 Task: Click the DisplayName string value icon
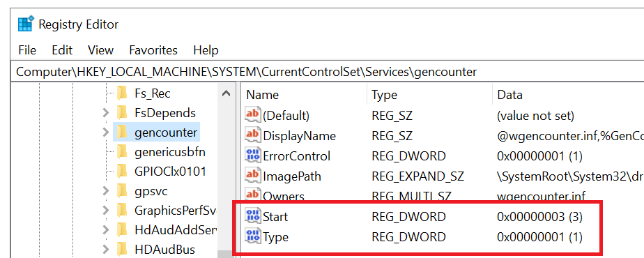coord(252,135)
